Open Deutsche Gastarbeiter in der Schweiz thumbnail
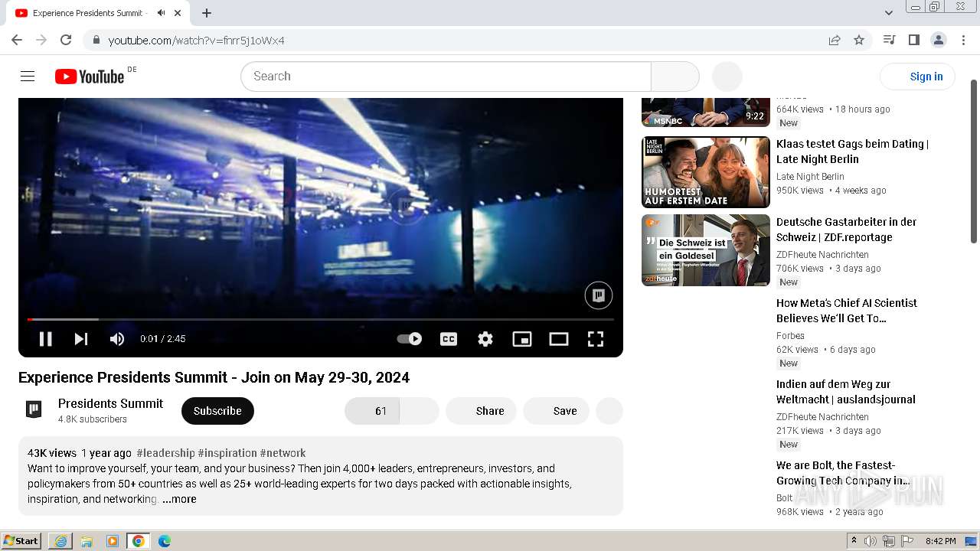The width and height of the screenshot is (980, 551). click(705, 250)
